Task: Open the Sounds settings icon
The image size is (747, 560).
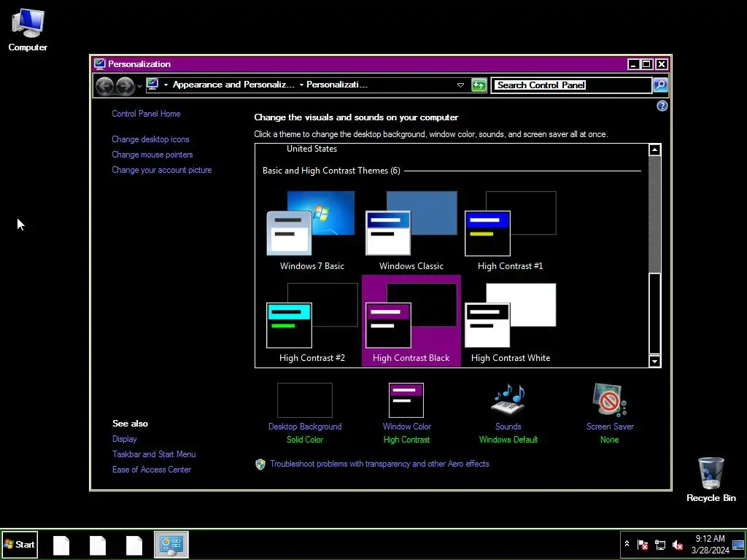Action: (x=508, y=399)
